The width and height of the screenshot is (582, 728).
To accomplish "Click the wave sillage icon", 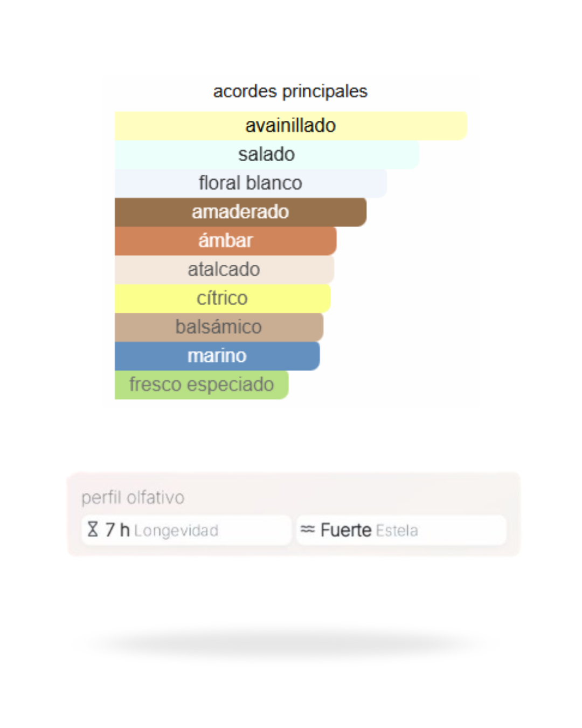I will 307,529.
